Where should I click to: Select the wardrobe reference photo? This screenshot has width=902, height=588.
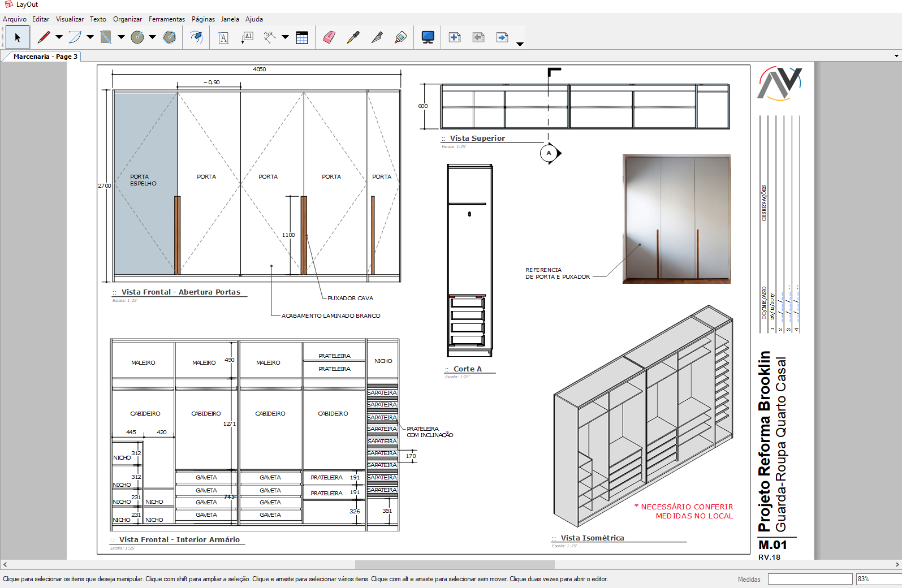coord(676,219)
